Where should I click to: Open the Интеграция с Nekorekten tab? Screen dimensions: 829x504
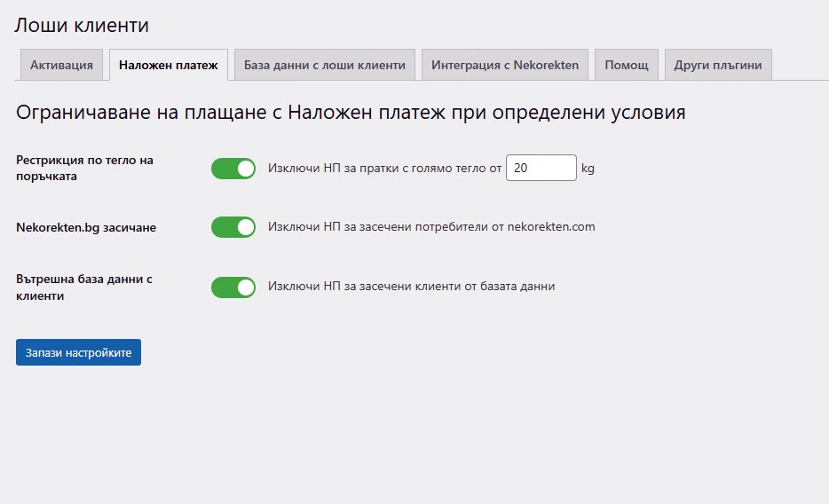coord(505,65)
